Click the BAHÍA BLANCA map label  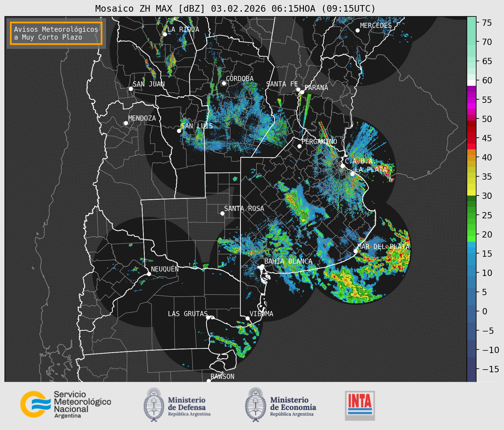pyautogui.click(x=288, y=261)
